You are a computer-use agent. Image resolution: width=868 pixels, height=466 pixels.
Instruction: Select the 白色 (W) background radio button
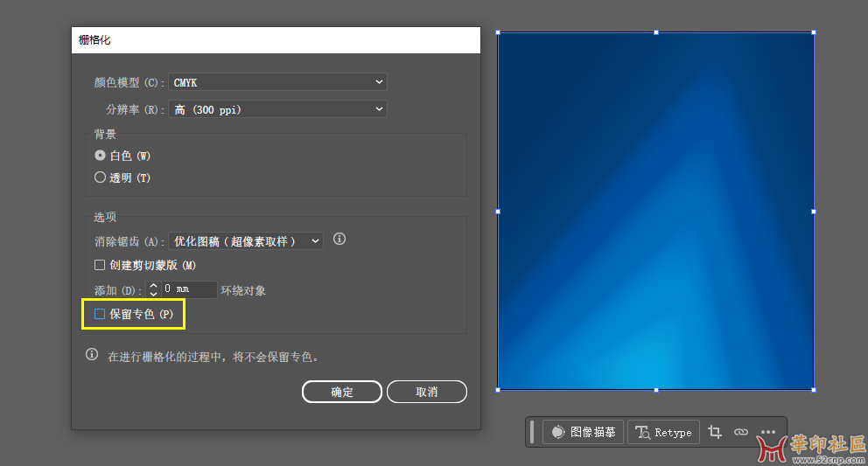pos(100,156)
